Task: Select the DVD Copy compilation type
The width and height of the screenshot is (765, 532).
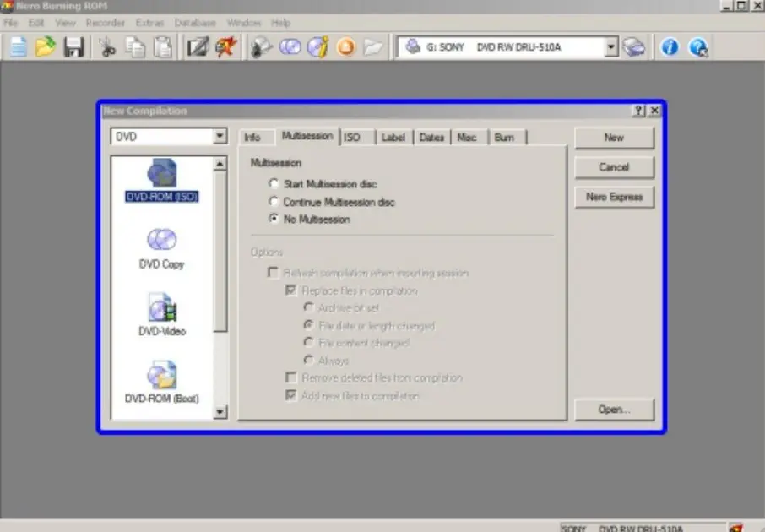Action: [161, 248]
